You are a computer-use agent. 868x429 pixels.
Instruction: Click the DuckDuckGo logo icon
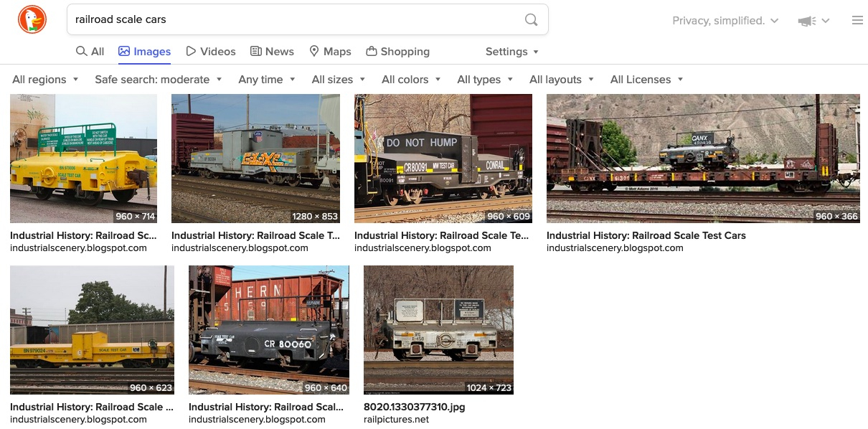(x=32, y=20)
